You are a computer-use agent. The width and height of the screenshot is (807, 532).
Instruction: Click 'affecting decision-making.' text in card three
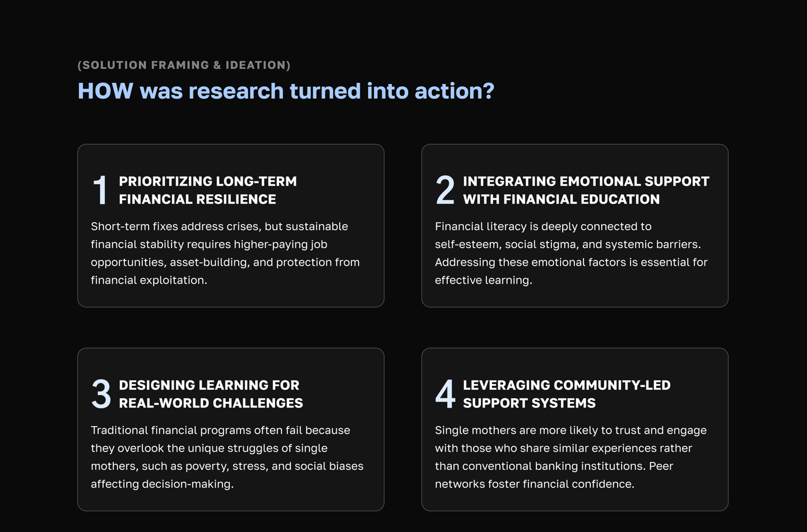point(162,484)
